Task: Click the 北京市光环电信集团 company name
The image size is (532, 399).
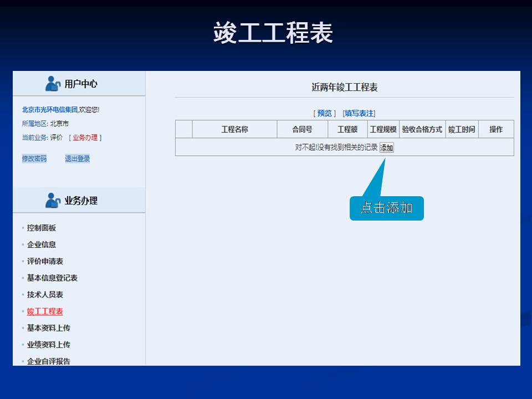Action: click(x=50, y=110)
